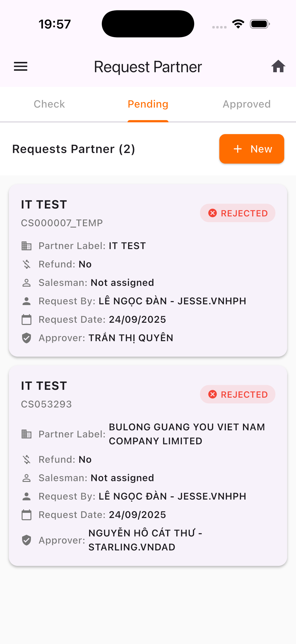This screenshot has height=644, width=296.
Task: Open the CS000007_TEMP request card
Action: pos(148,270)
